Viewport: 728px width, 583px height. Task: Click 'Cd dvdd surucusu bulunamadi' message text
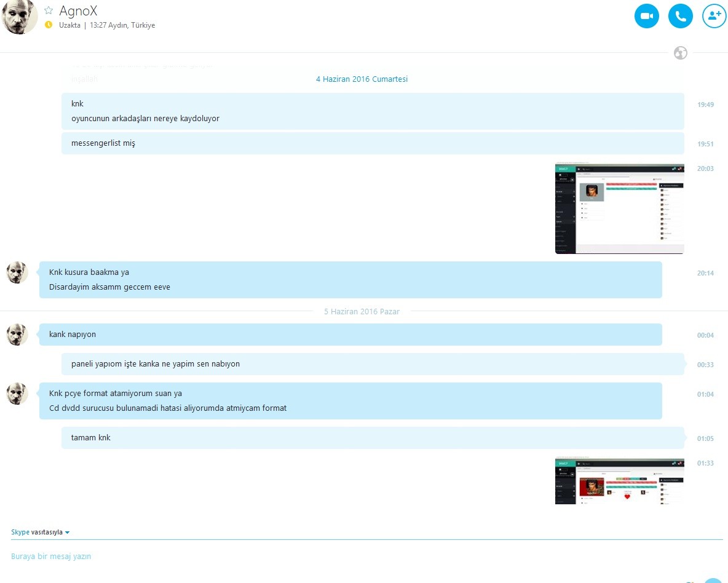(x=168, y=408)
